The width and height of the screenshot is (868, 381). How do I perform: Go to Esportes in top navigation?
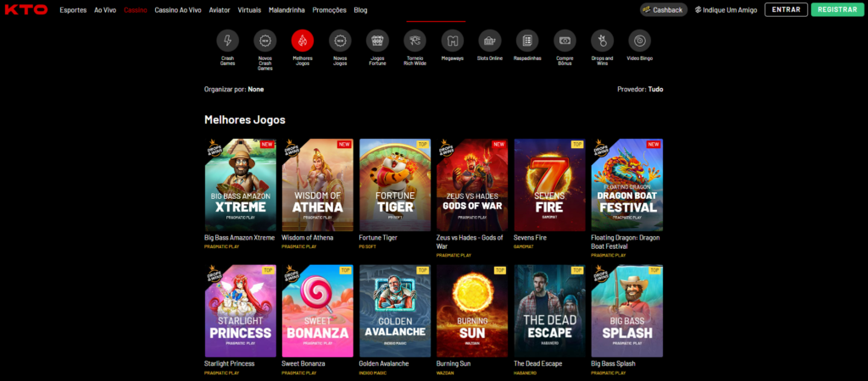pos(73,10)
